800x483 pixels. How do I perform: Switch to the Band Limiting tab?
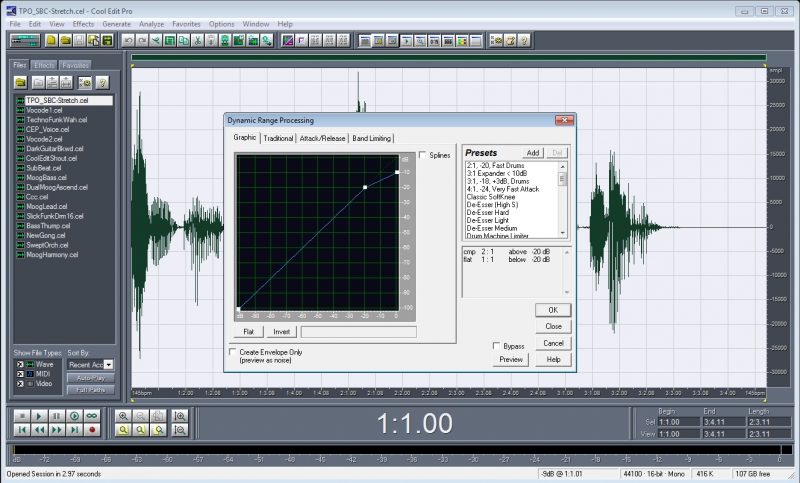tap(371, 138)
